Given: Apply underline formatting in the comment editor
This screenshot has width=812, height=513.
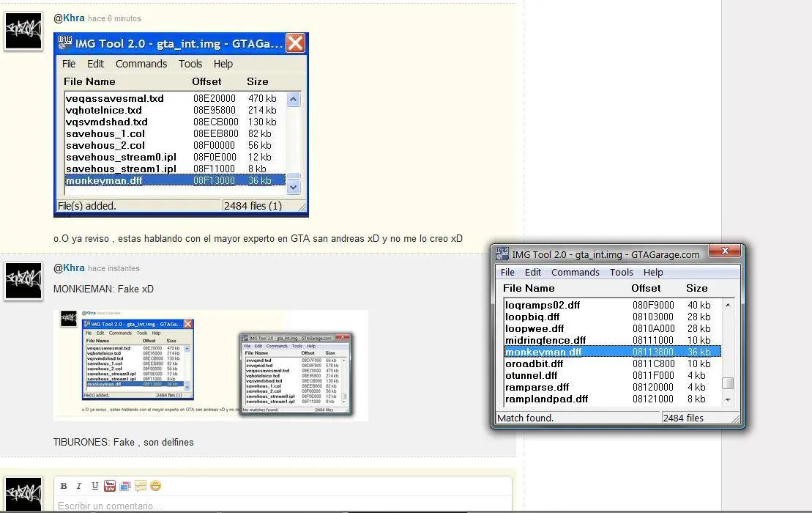Looking at the screenshot, I should (x=94, y=486).
